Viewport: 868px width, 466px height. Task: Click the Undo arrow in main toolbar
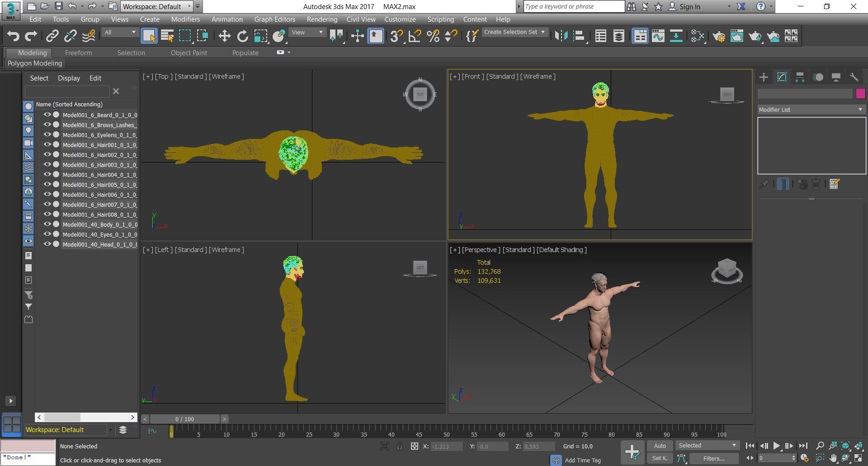(13, 36)
